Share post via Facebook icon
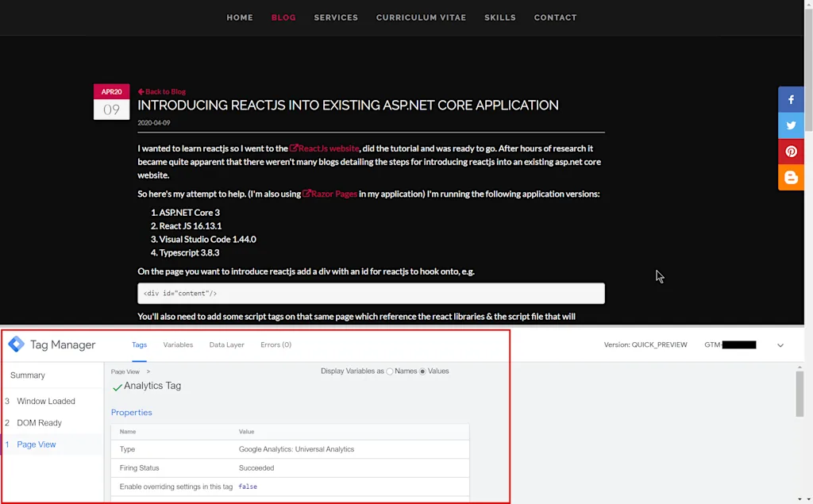 coord(791,99)
